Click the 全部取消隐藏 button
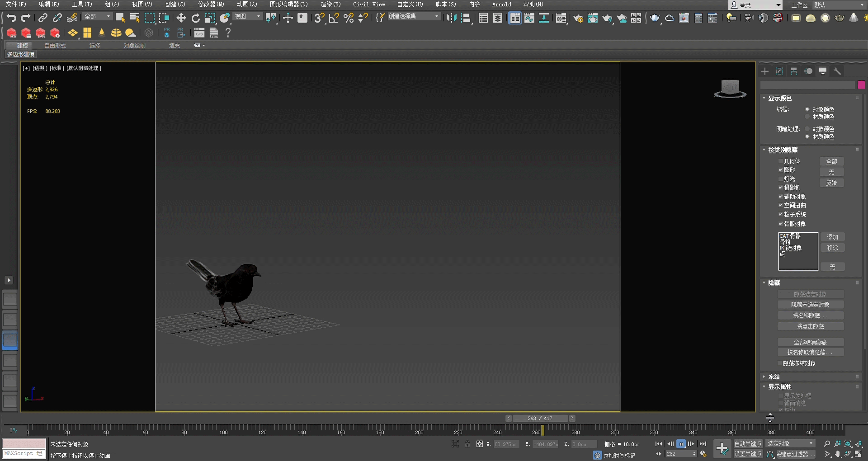Screen dimensions: 868x461 811,342
